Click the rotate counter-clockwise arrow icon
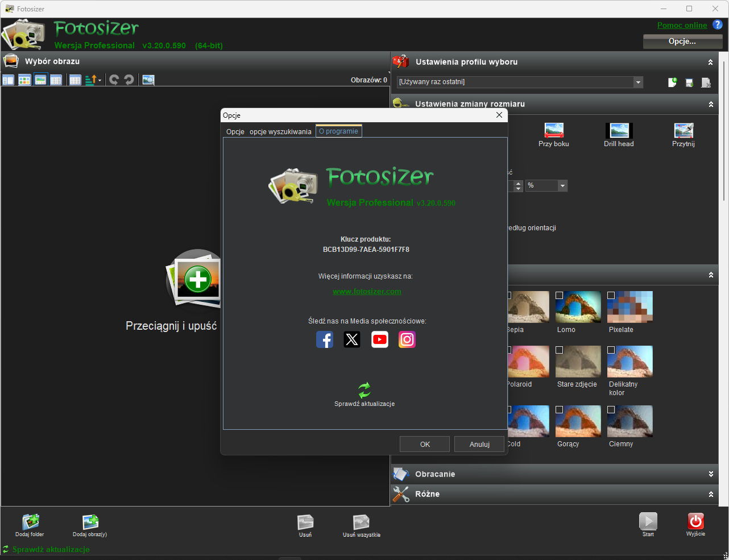 tap(114, 80)
